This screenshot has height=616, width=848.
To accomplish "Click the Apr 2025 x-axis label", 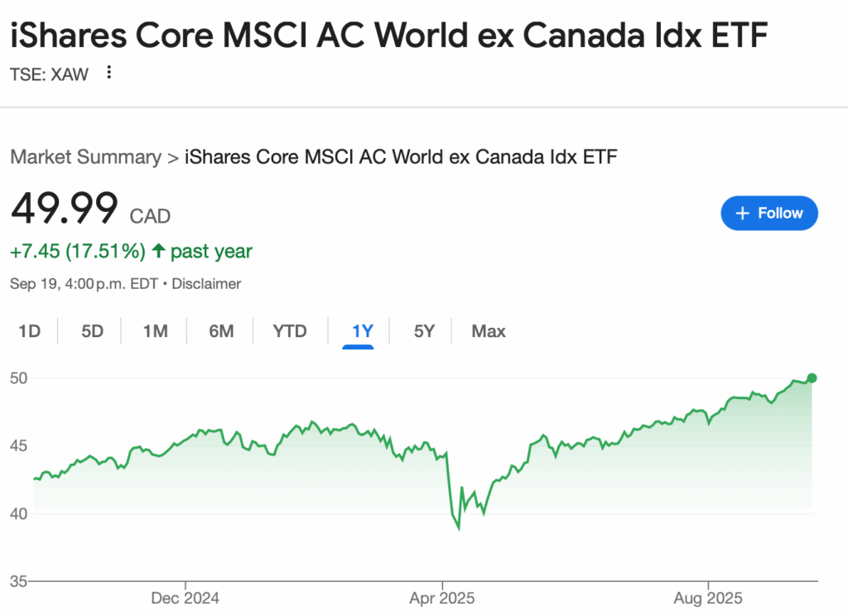I will click(442, 598).
